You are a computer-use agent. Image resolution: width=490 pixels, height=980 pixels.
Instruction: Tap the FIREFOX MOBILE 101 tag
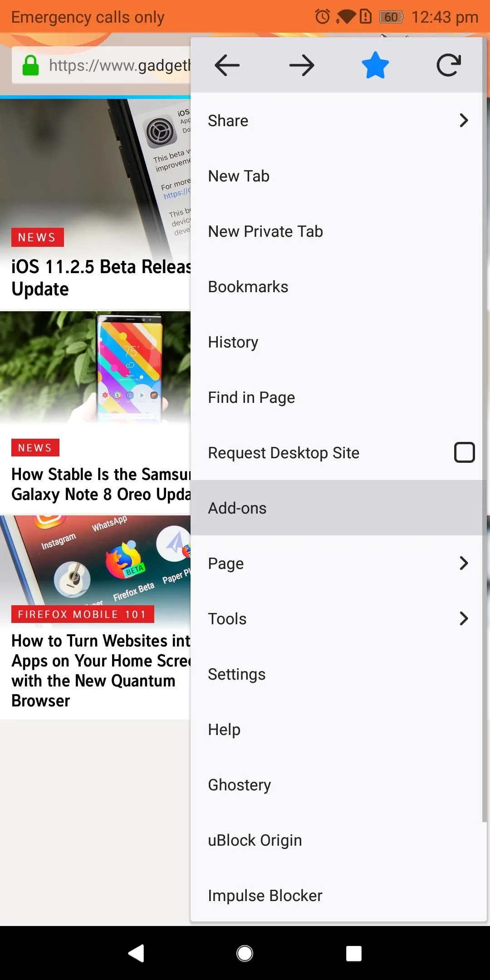coord(83,614)
